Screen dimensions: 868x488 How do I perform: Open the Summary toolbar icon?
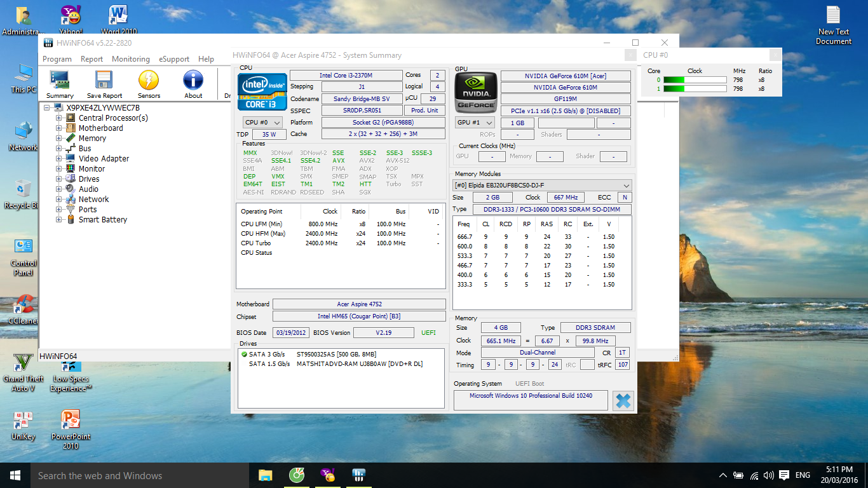[x=60, y=84]
